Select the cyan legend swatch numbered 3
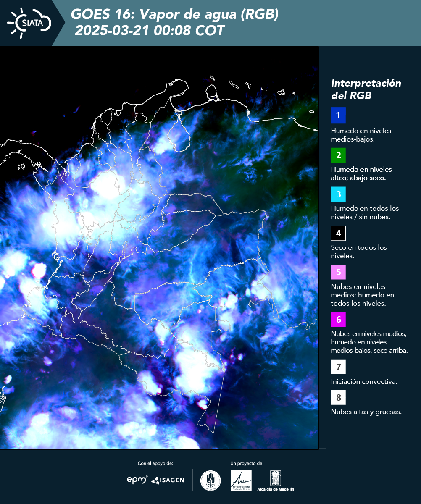 click(338, 194)
